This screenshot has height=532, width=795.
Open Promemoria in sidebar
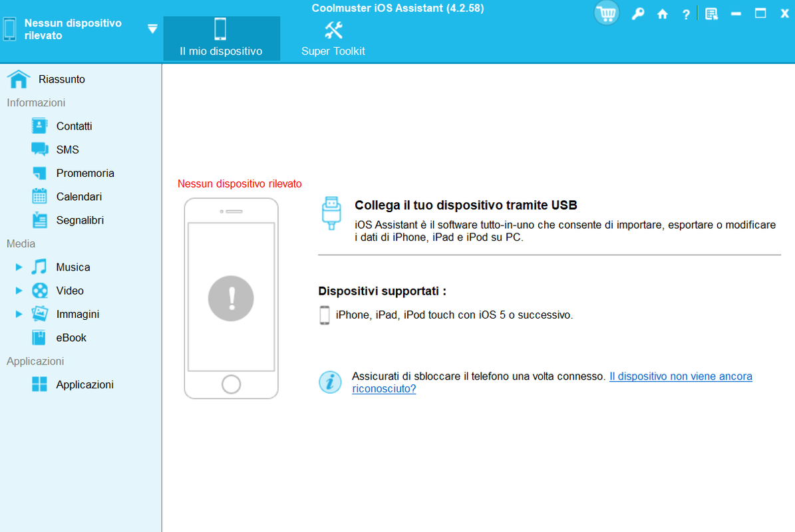coord(85,174)
